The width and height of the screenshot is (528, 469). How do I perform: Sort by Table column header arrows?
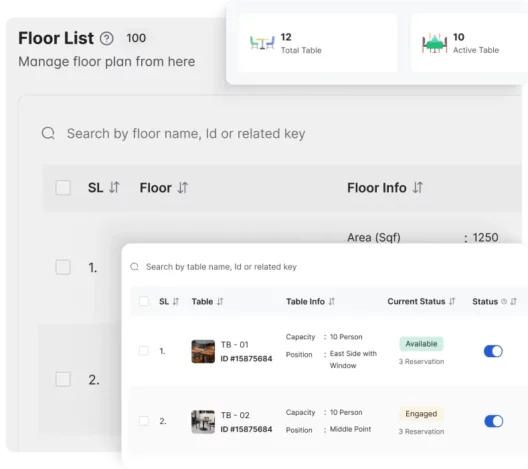(220, 301)
